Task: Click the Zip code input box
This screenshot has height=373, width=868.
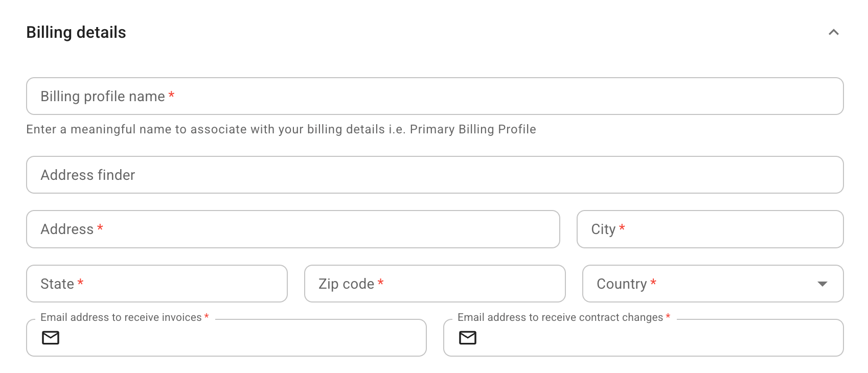Action: [435, 284]
